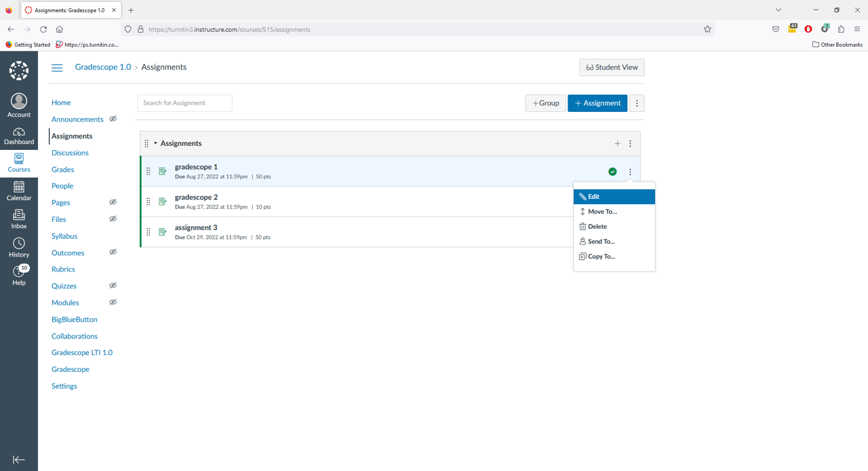Click drag handle for assignment 3

tap(149, 232)
